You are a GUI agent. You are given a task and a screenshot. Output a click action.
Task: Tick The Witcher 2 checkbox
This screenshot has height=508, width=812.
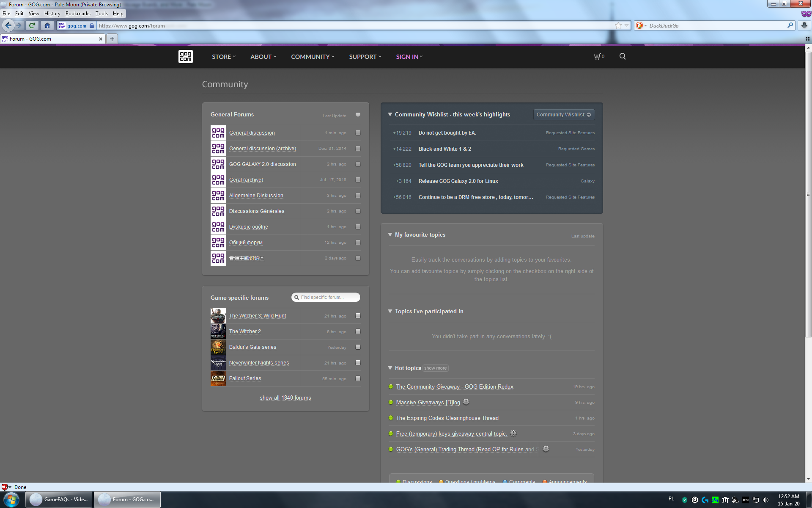(x=358, y=331)
